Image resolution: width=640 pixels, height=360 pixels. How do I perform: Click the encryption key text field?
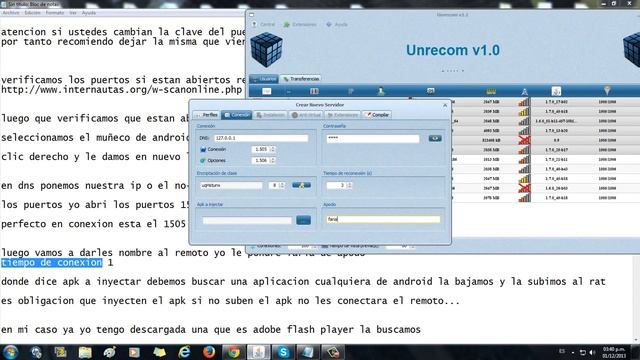[231, 185]
